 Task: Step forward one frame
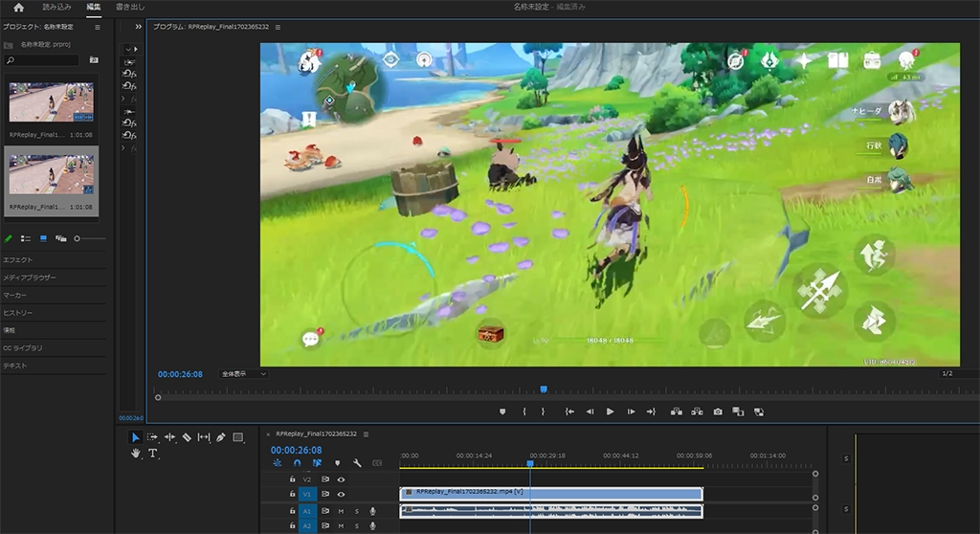click(632, 412)
